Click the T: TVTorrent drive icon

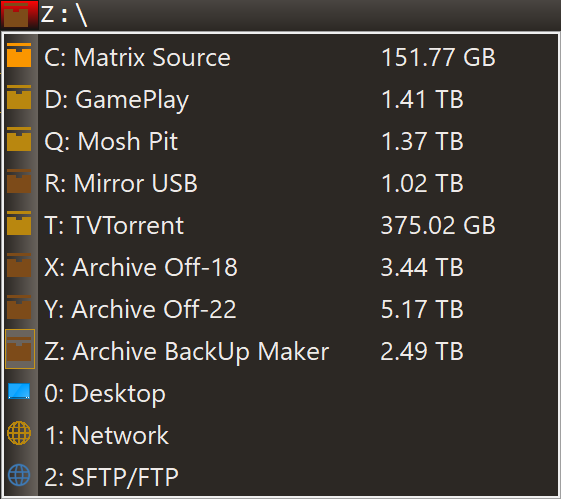coord(19,223)
